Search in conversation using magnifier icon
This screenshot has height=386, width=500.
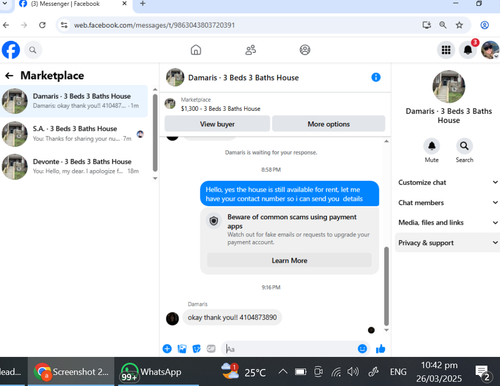(x=464, y=146)
